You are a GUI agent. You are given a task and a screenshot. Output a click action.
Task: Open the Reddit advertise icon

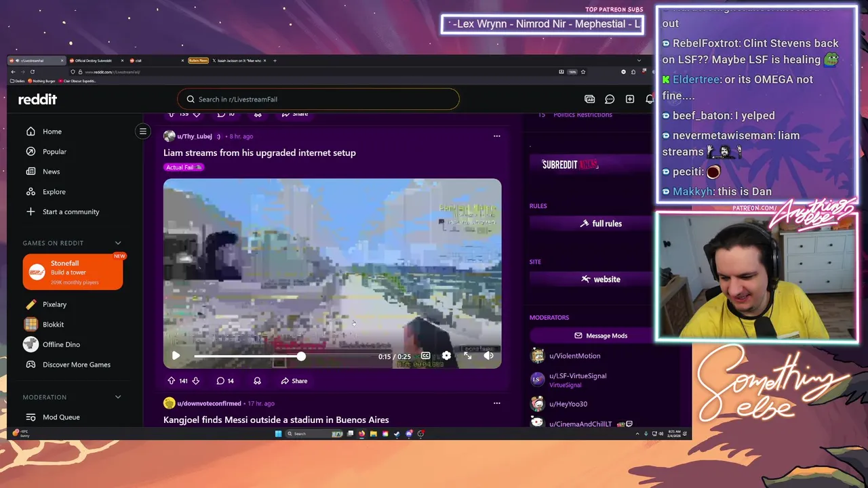pyautogui.click(x=590, y=99)
